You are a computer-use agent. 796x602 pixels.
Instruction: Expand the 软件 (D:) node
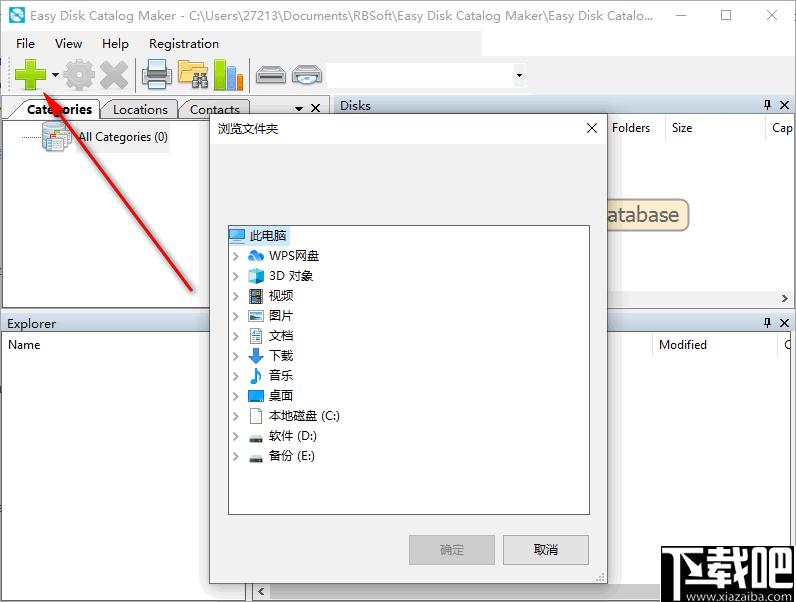click(236, 436)
